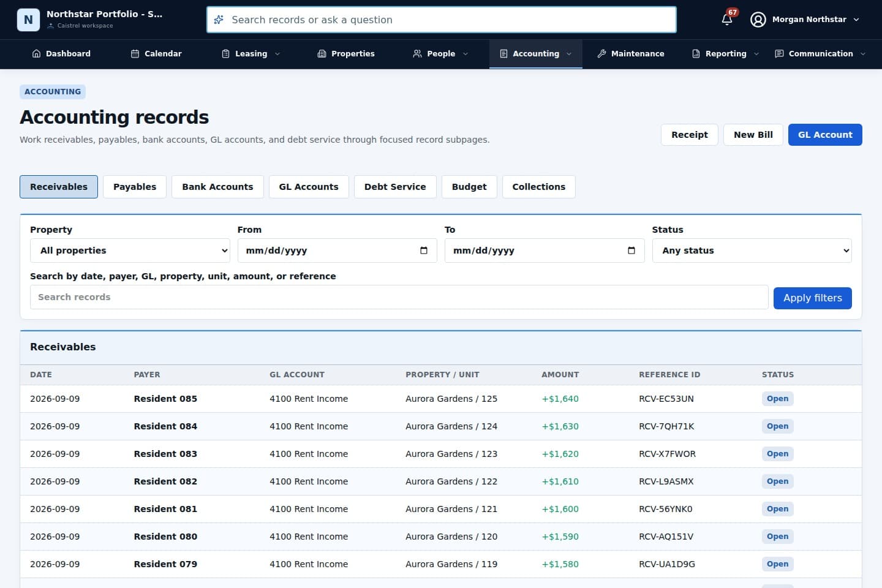Go to Dashboard in navigation
882x588 pixels.
point(61,54)
